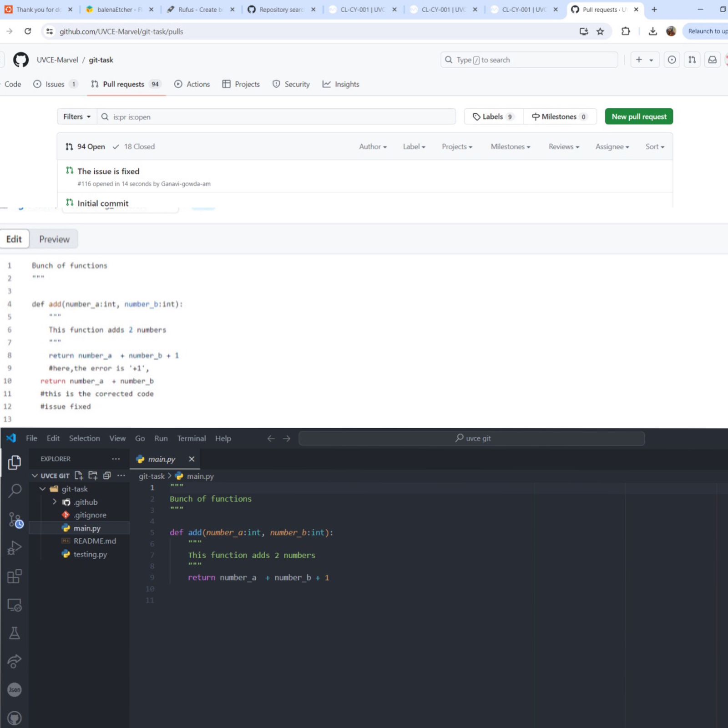Switch to the Rufus browser tab
Screen dimensions: 728x728
(200, 9)
